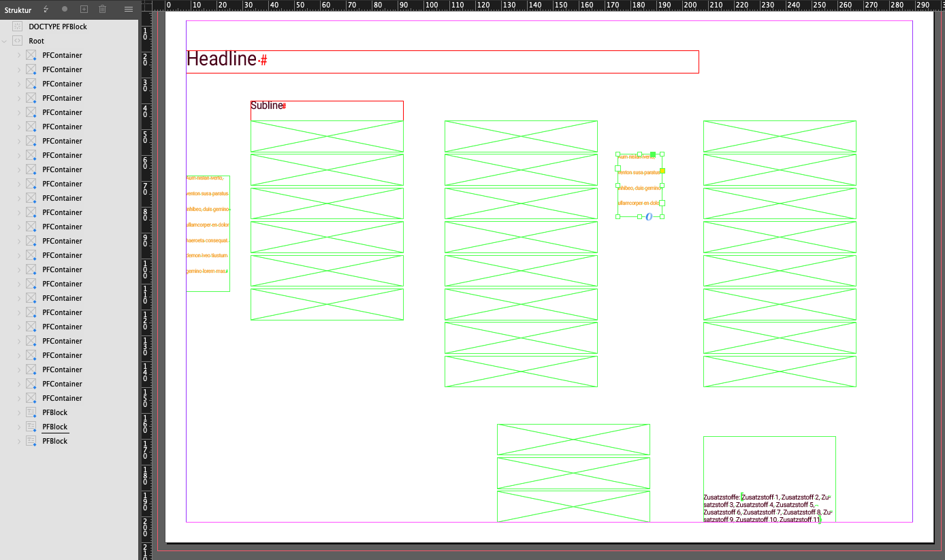Collapse the Root node in structure tree
The image size is (945, 560).
click(x=5, y=41)
